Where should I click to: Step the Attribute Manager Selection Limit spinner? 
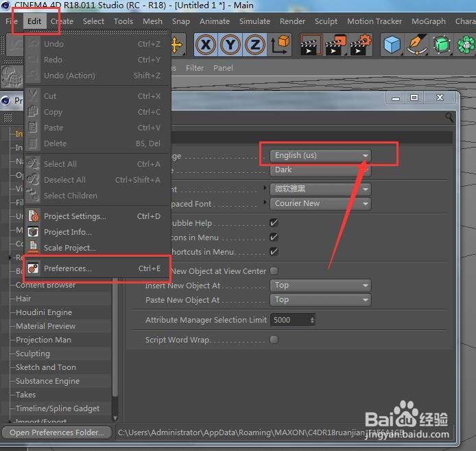tap(312, 320)
